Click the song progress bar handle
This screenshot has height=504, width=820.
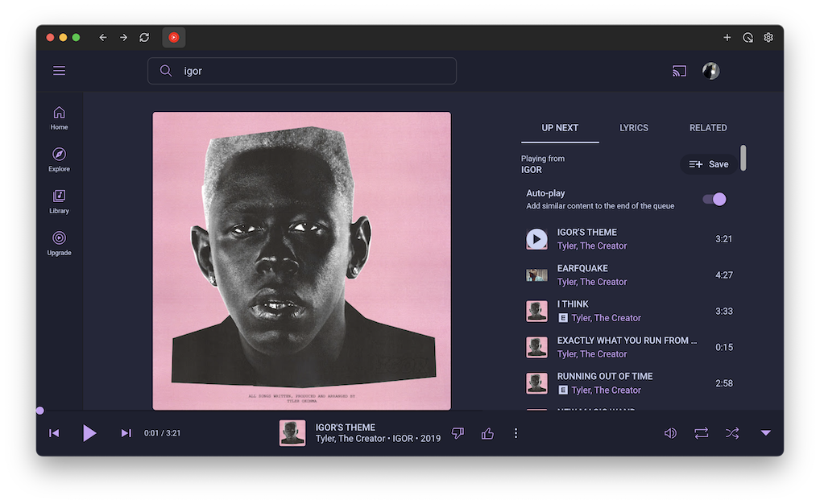(39, 411)
